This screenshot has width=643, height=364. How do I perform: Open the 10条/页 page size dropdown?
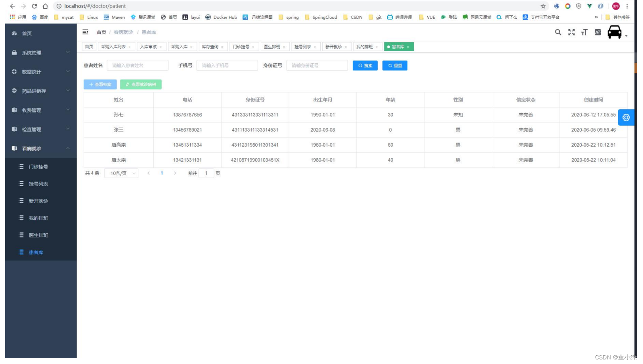pyautogui.click(x=121, y=173)
